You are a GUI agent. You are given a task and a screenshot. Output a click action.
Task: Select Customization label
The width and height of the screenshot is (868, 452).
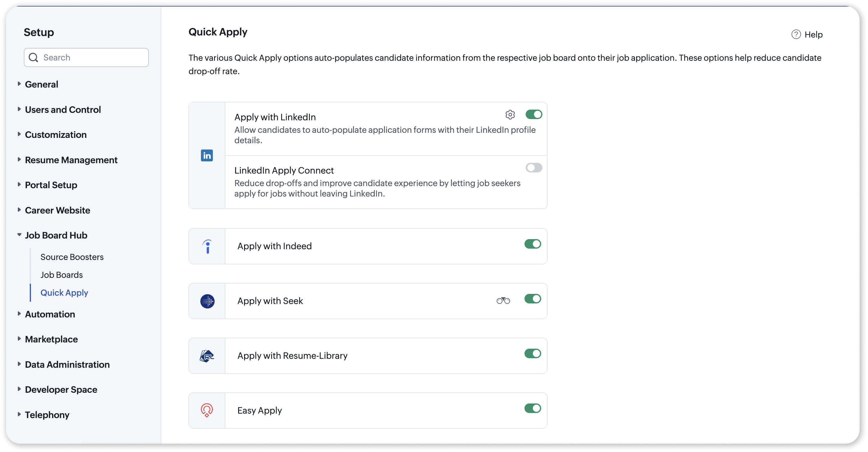56,135
